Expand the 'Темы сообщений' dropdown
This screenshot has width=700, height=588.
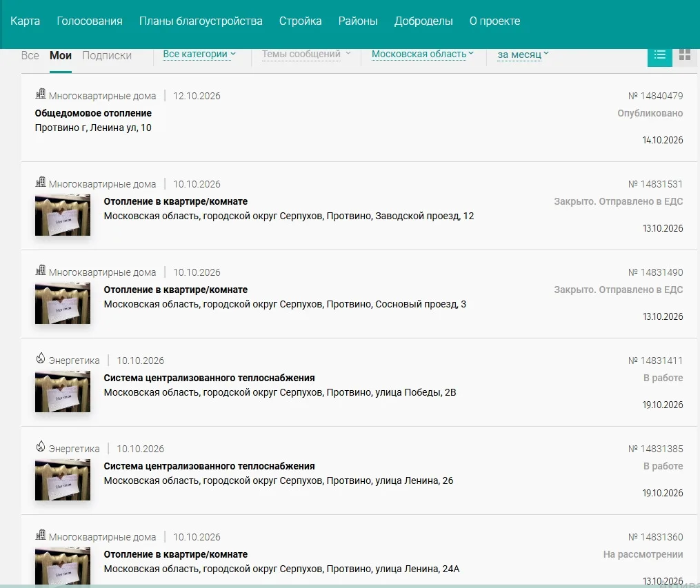(x=306, y=54)
